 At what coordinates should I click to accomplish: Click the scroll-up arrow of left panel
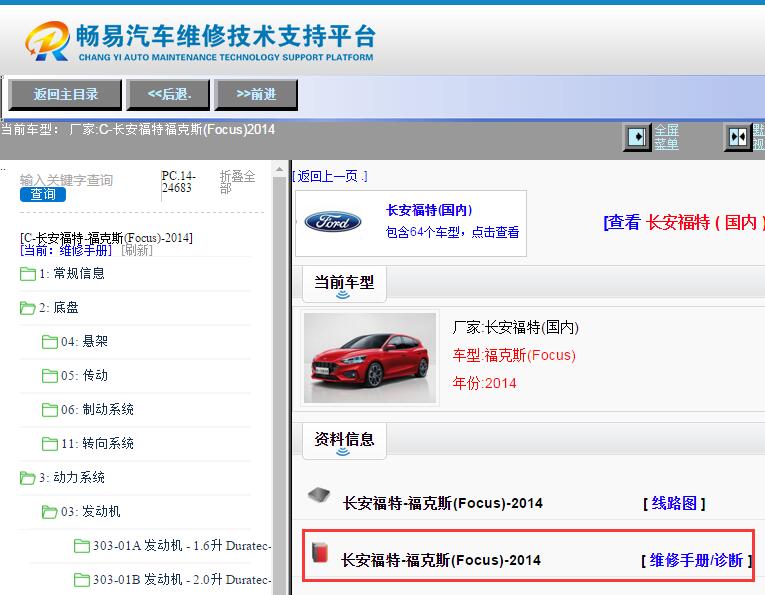[280, 169]
